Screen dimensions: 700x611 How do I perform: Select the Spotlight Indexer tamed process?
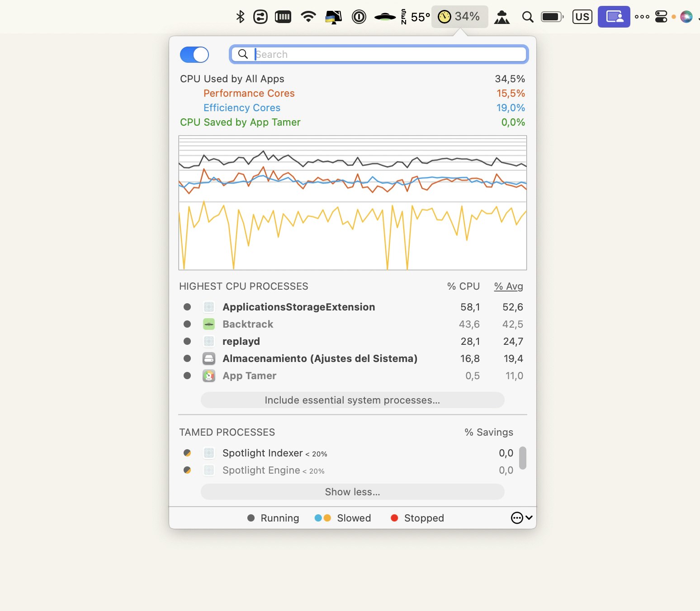[274, 453]
